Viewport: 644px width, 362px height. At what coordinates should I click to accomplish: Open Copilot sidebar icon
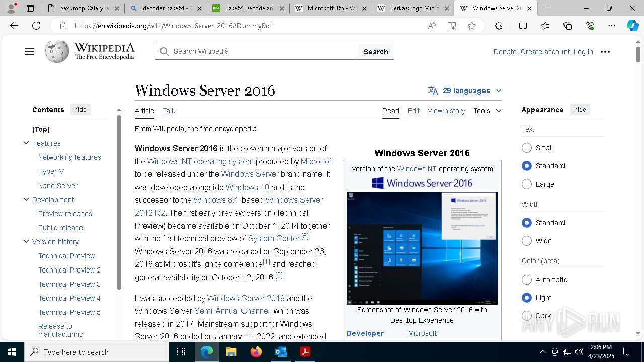click(633, 26)
